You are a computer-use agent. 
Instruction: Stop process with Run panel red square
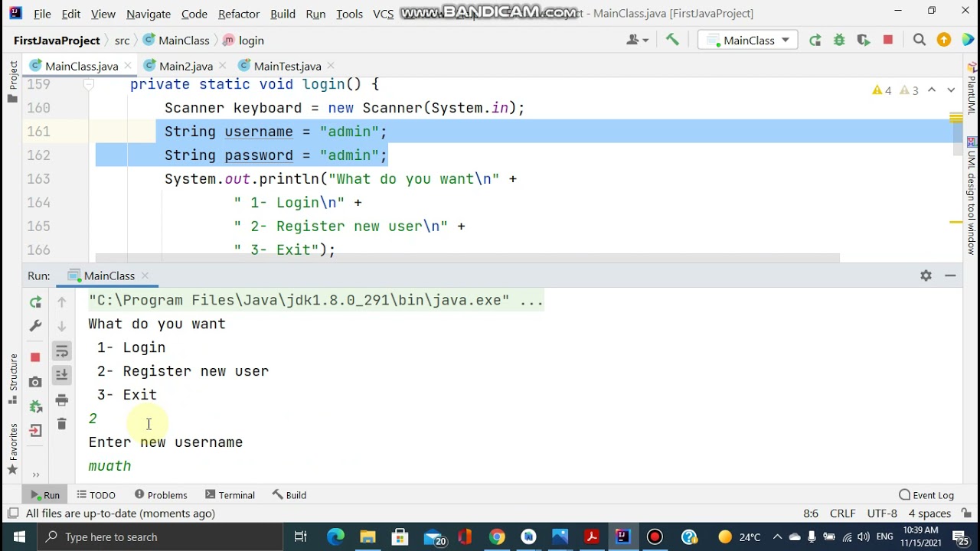35,357
